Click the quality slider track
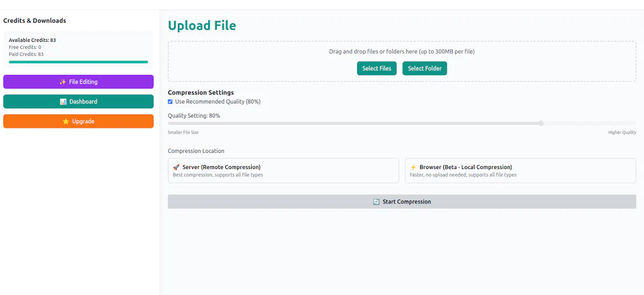 (x=402, y=123)
